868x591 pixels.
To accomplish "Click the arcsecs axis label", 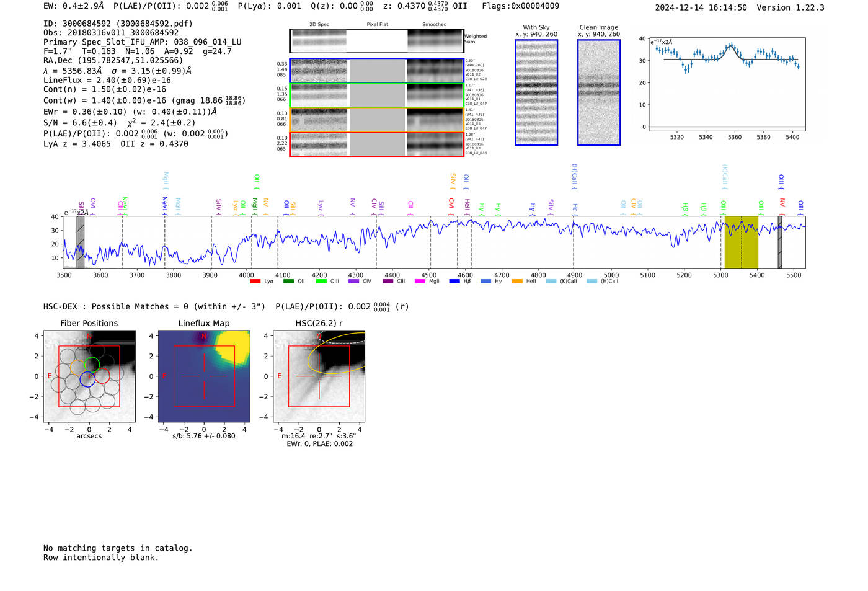I will 89,436.
